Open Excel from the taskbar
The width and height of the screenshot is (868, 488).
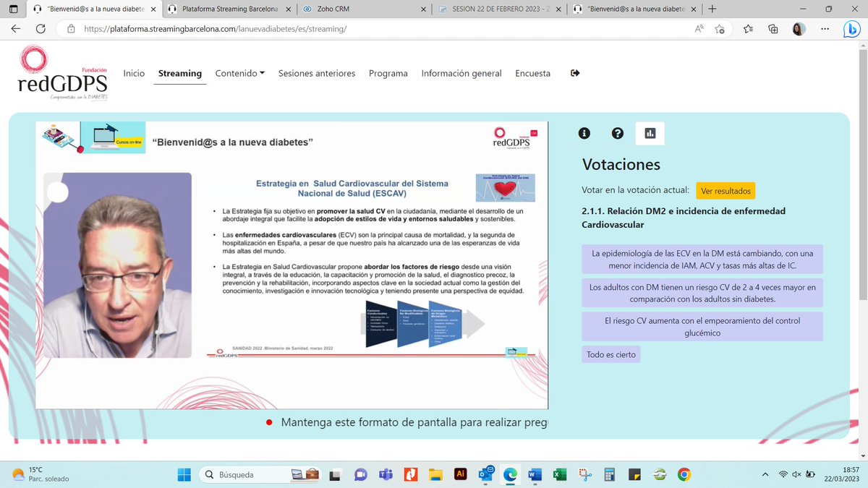coord(559,474)
